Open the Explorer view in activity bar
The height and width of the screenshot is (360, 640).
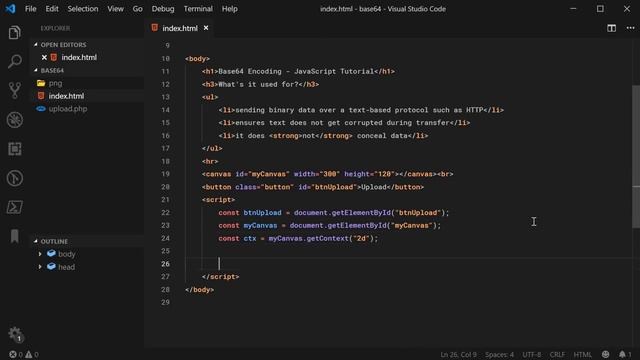[x=14, y=33]
